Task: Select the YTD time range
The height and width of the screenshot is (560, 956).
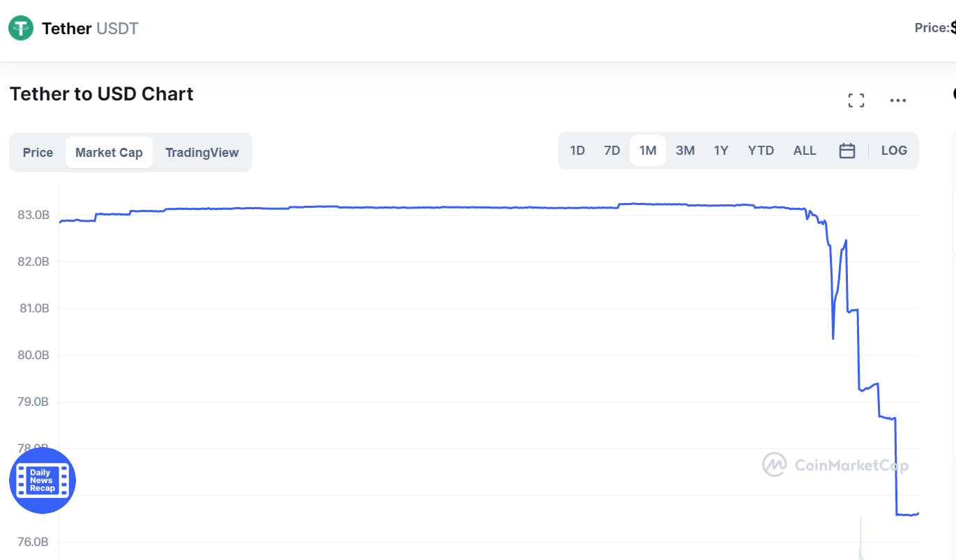Action: click(761, 151)
